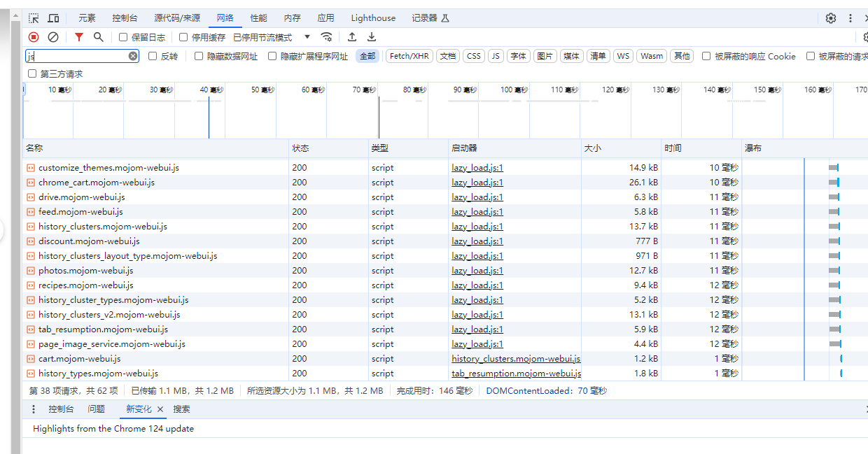Viewport: 868px width, 454px height.
Task: Check 被屏蔽的请求 checkbox
Action: tap(811, 56)
